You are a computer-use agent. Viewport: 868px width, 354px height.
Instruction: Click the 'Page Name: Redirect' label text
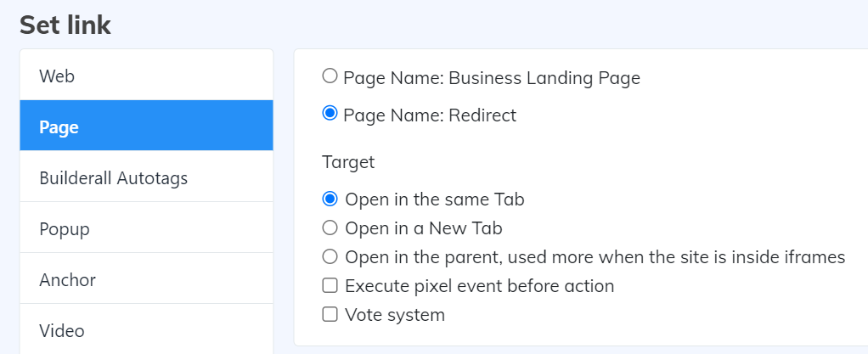(x=429, y=115)
